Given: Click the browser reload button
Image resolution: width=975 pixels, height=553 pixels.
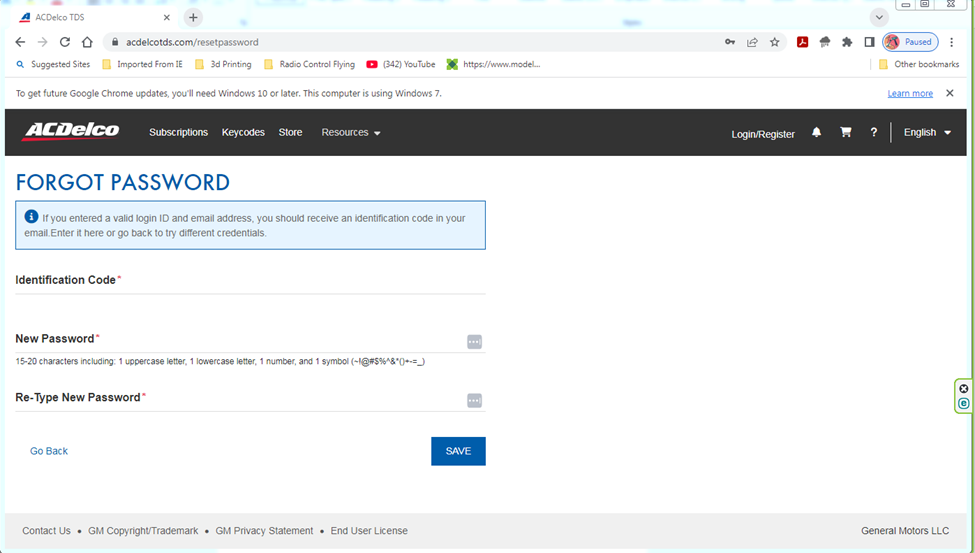Looking at the screenshot, I should click(x=65, y=42).
